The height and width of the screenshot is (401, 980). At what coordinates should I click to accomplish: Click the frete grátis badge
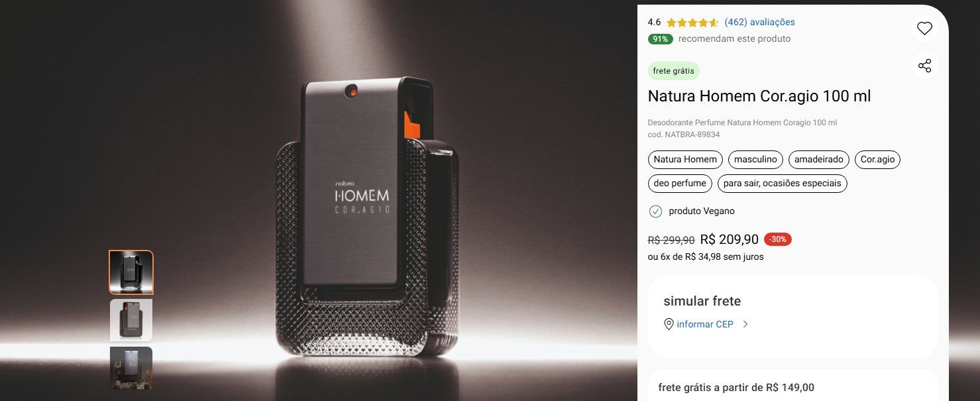(x=674, y=71)
